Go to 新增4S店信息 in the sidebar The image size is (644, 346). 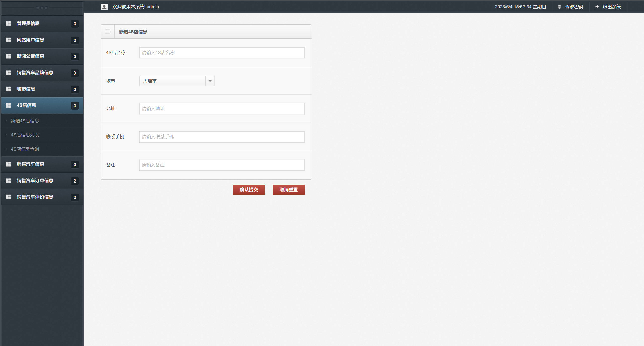pyautogui.click(x=25, y=121)
